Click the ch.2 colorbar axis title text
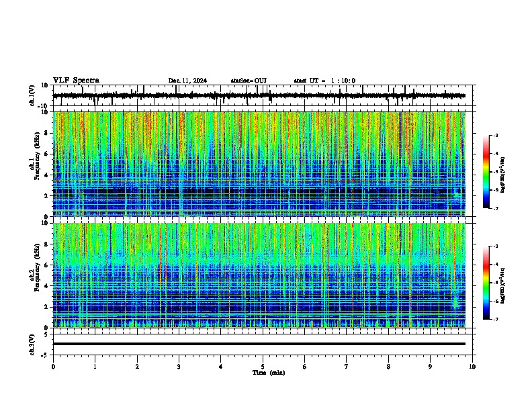 [x=503, y=285]
